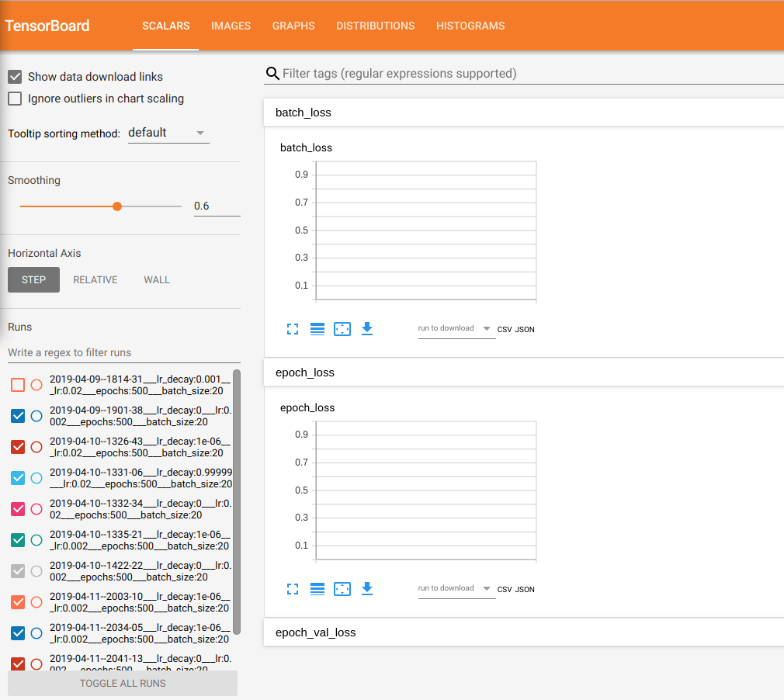Open the Tooltip sorting method dropdown
784x700 pixels.
(x=168, y=132)
